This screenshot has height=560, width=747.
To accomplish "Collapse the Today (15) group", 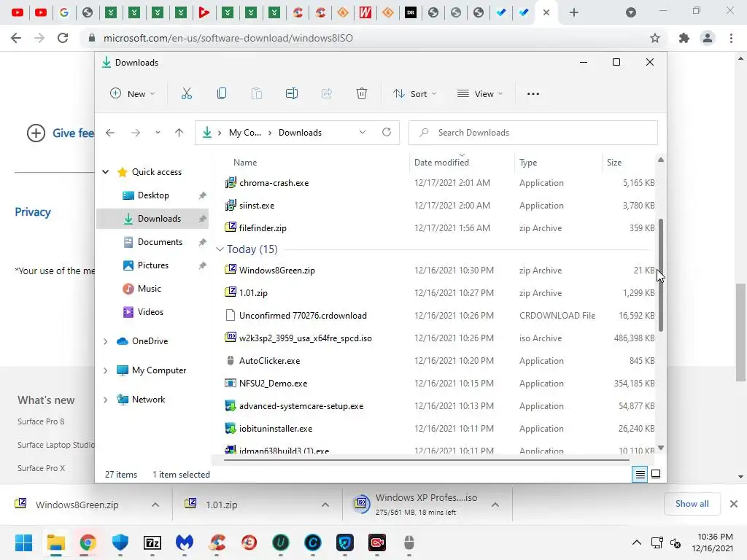I will point(220,249).
